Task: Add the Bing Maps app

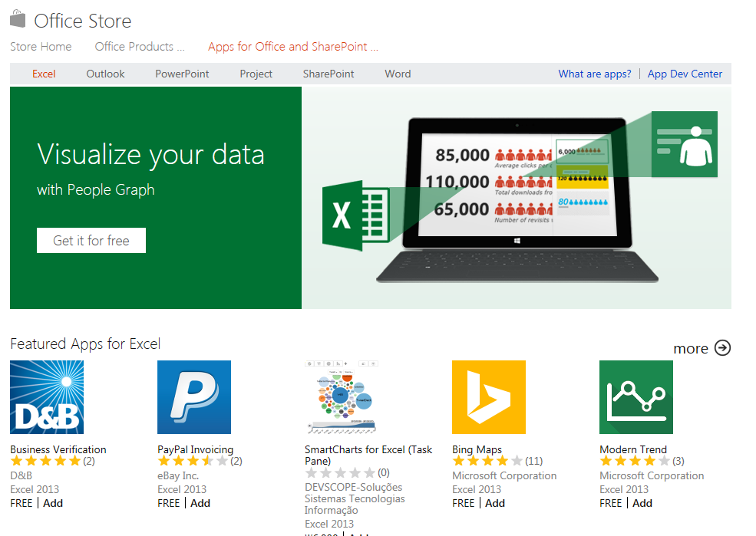Action: [x=495, y=503]
